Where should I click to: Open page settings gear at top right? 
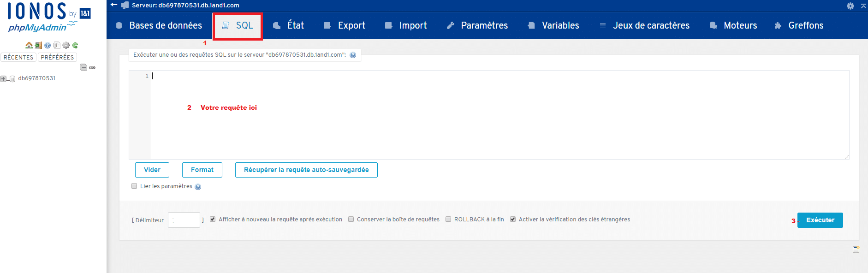850,6
